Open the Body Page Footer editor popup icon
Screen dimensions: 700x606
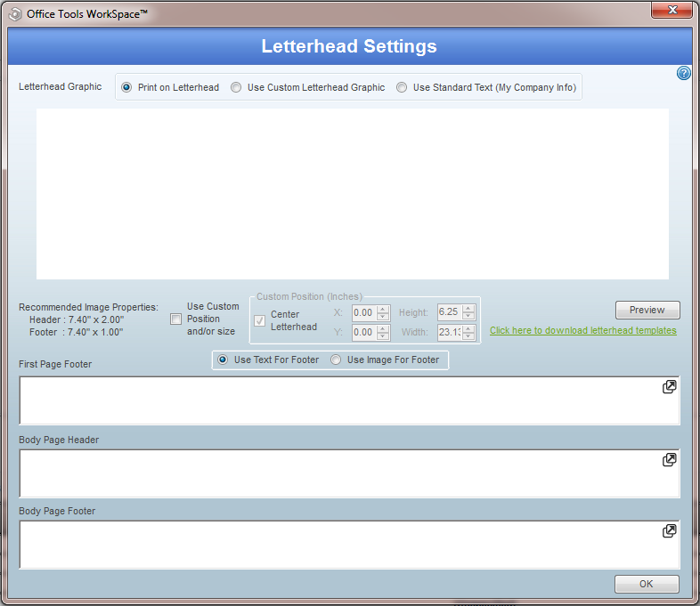[670, 531]
